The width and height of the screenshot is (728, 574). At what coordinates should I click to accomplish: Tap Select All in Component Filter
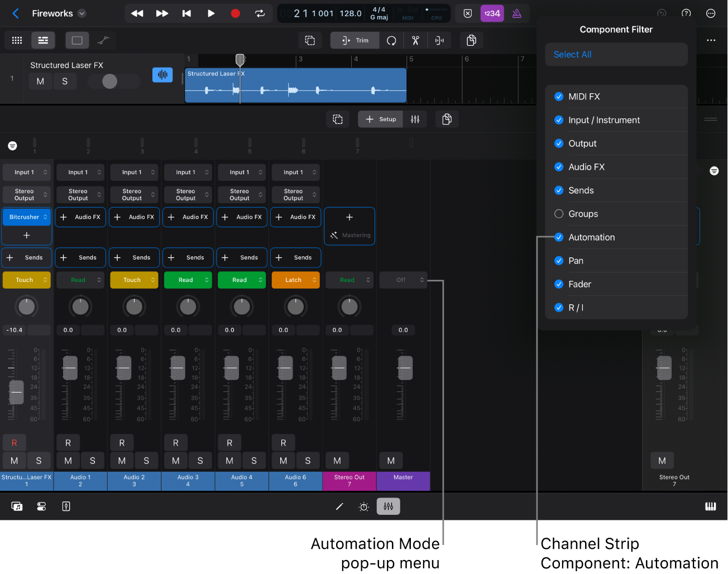[x=572, y=54]
